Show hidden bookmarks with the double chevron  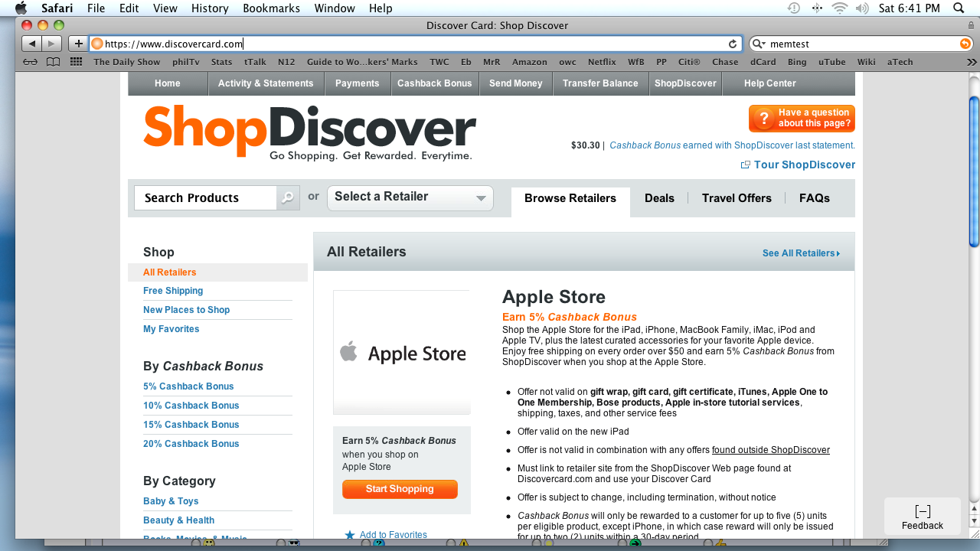(972, 62)
